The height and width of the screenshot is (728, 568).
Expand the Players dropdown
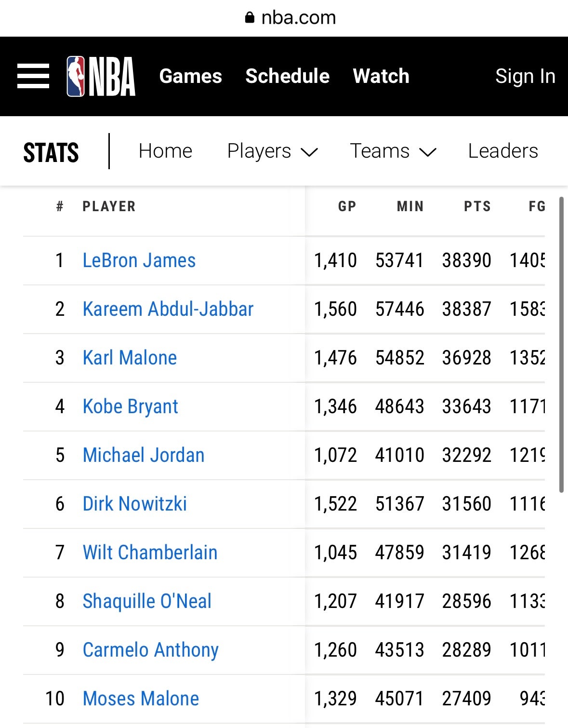[x=272, y=151]
